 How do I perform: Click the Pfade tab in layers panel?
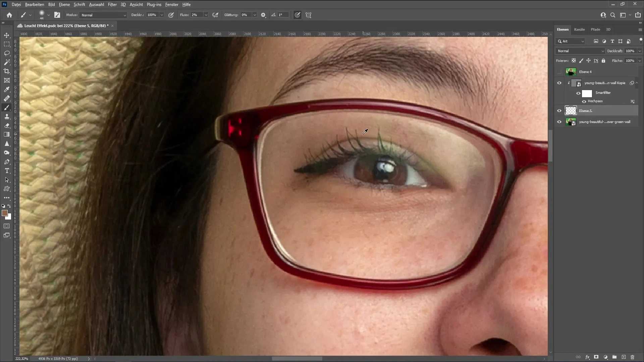(x=595, y=29)
